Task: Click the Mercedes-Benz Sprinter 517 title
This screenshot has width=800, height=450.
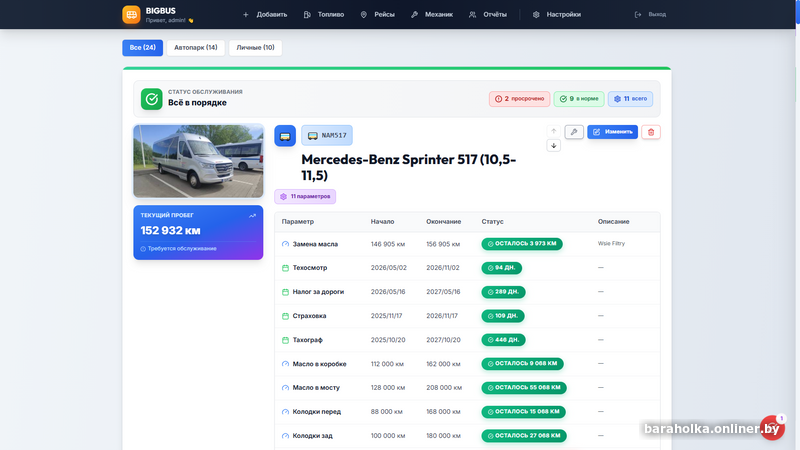Action: point(408,167)
